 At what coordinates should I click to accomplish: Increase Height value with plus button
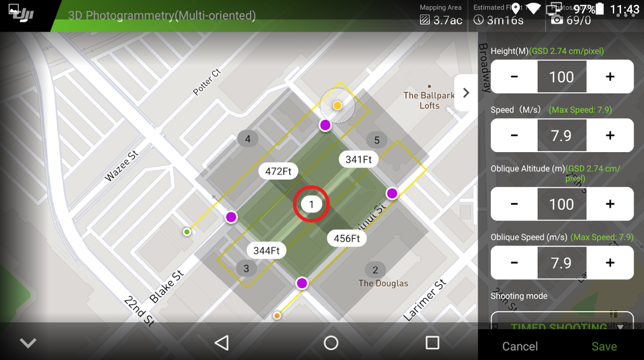[x=610, y=77]
